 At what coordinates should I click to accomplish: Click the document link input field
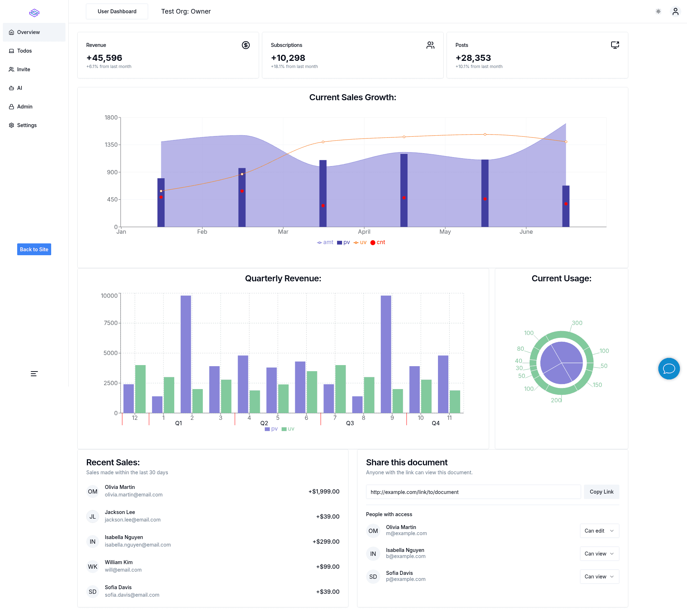[473, 492]
